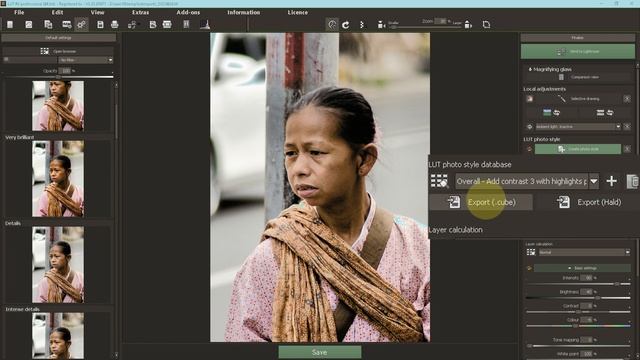The height and width of the screenshot is (360, 640).
Task: Click the larger-layer icon right of zoom slider
Action: 469,25
